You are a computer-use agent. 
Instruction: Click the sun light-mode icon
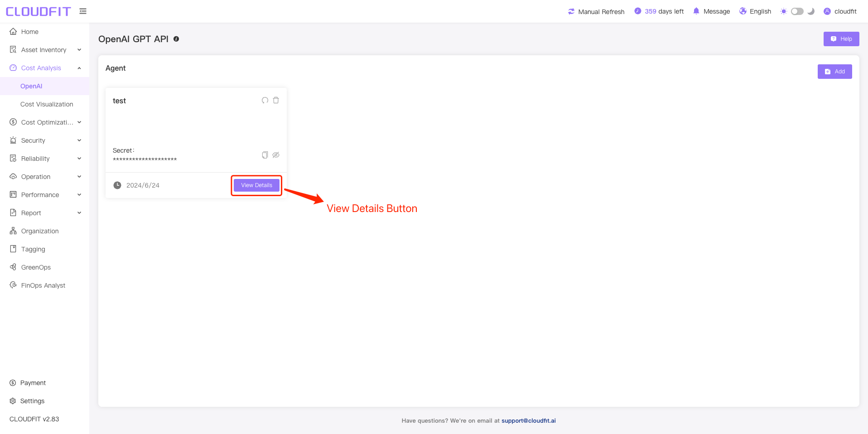tap(784, 11)
